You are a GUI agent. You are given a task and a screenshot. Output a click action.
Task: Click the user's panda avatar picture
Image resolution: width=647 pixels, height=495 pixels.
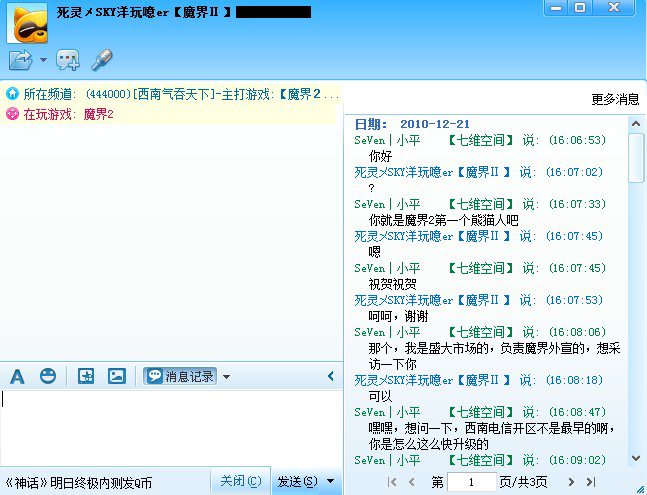(25, 22)
